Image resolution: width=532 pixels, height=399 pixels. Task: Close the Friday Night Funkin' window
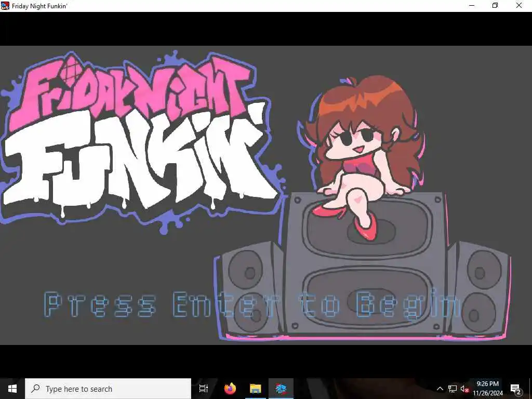pyautogui.click(x=519, y=6)
